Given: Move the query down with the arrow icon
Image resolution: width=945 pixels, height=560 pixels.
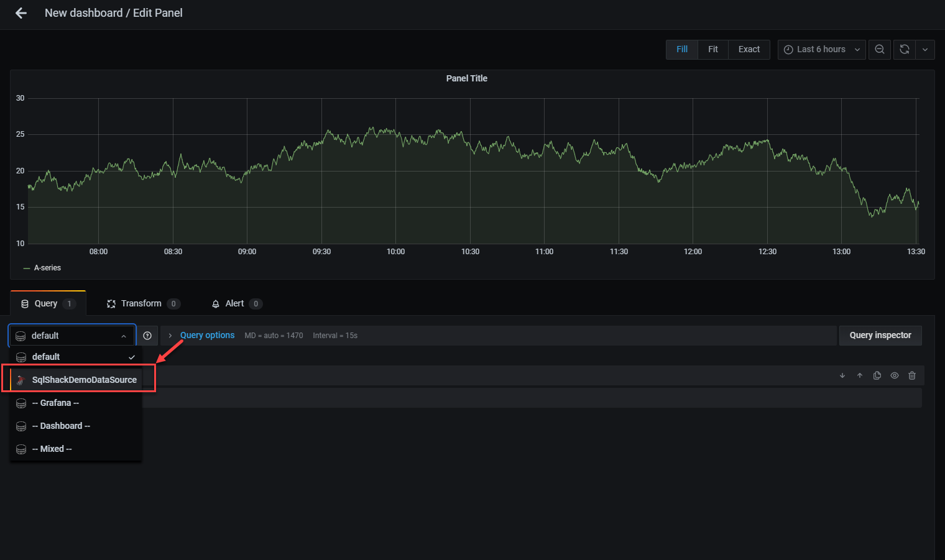Looking at the screenshot, I should click(x=842, y=375).
